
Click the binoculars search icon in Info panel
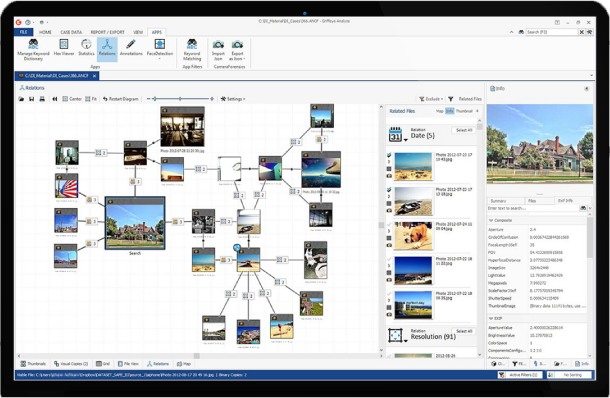[x=583, y=208]
